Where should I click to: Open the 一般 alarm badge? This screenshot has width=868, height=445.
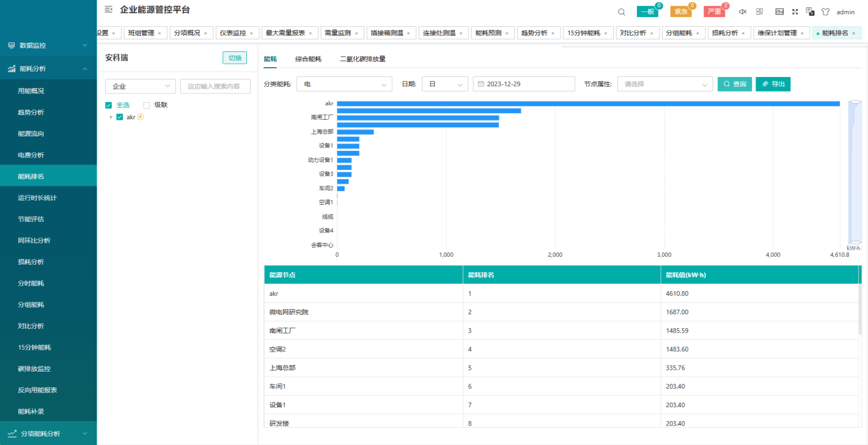click(647, 12)
